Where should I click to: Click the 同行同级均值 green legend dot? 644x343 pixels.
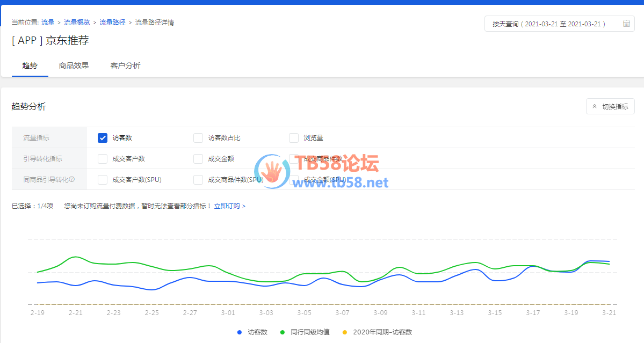283,332
